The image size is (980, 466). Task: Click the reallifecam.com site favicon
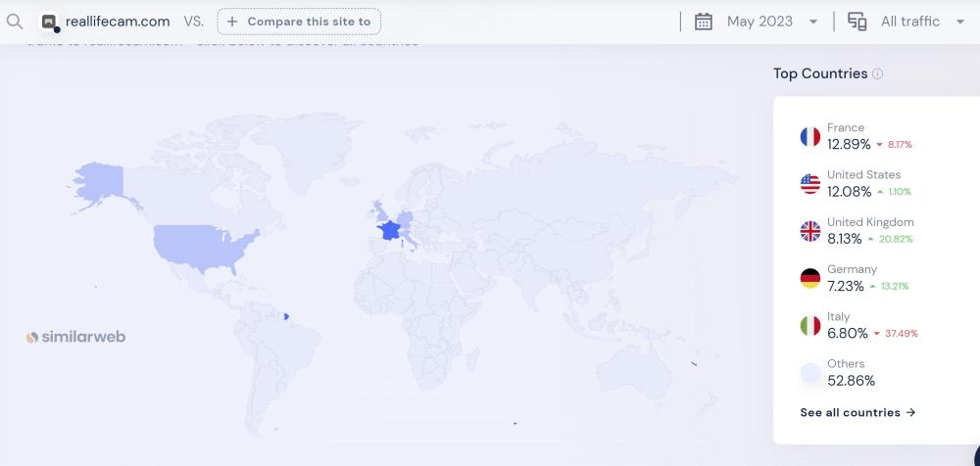pos(50,22)
